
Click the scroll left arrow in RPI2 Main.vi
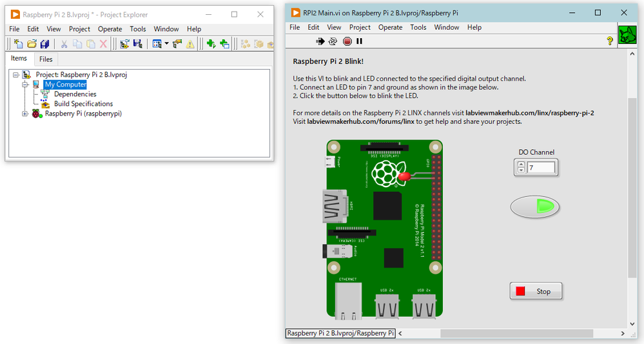[400, 333]
